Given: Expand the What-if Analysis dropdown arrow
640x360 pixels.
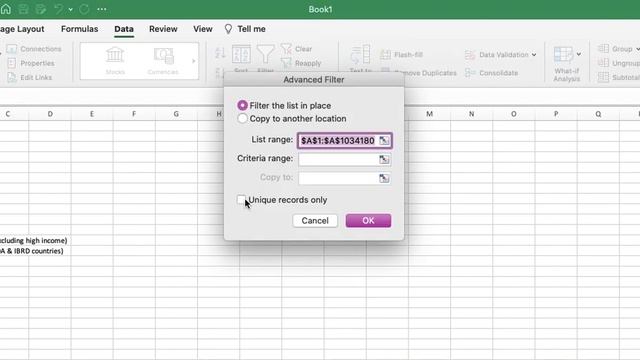Looking at the screenshot, I should point(579,54).
